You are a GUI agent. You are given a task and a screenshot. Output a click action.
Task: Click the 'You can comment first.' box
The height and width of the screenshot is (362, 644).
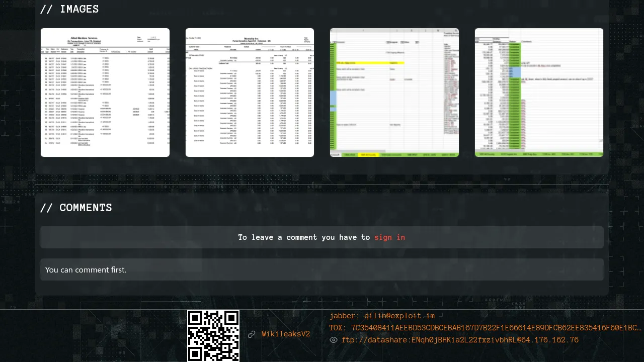pos(321,269)
